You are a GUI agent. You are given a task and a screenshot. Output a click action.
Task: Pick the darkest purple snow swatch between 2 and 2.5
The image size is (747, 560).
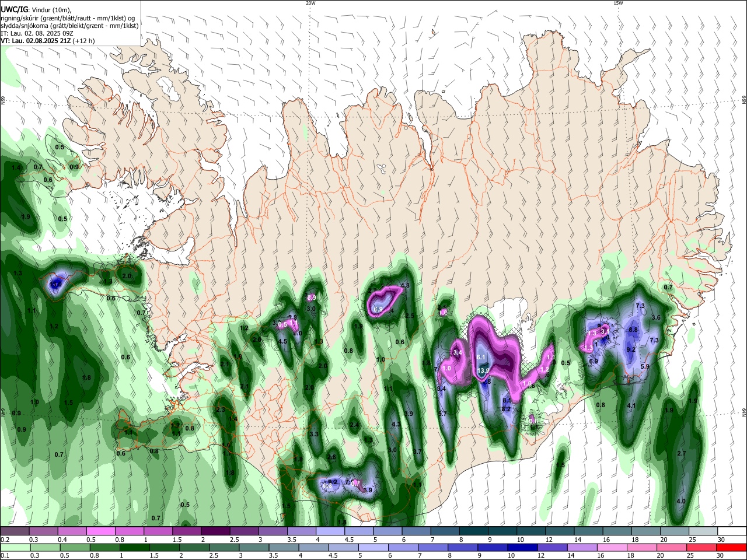point(215,531)
